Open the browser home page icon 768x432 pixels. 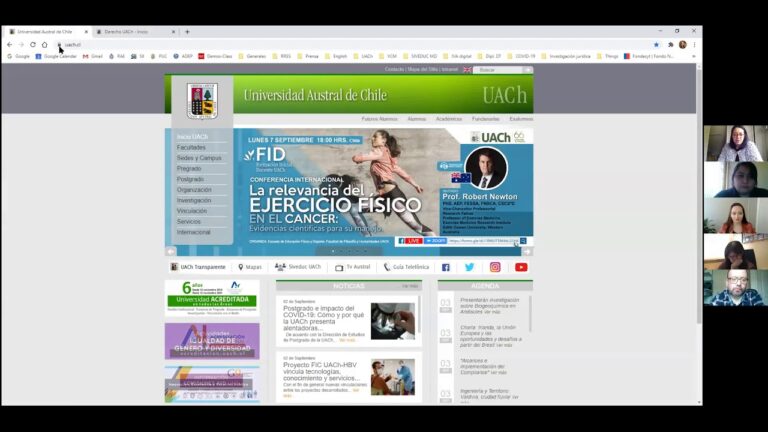pos(45,45)
